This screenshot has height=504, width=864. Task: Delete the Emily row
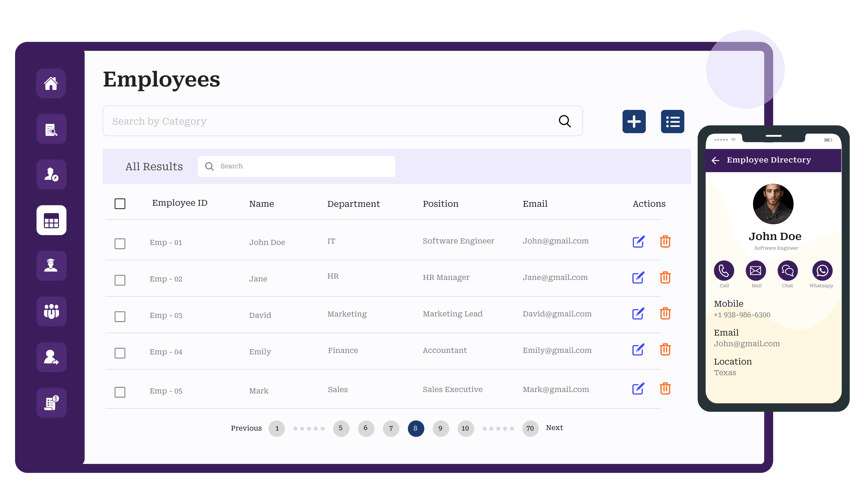(x=665, y=349)
